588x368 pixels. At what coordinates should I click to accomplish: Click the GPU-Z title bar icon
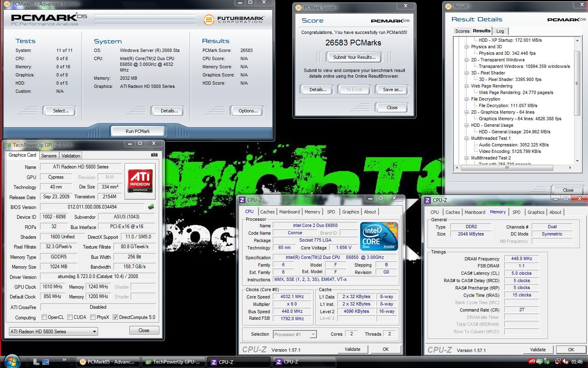(8, 145)
